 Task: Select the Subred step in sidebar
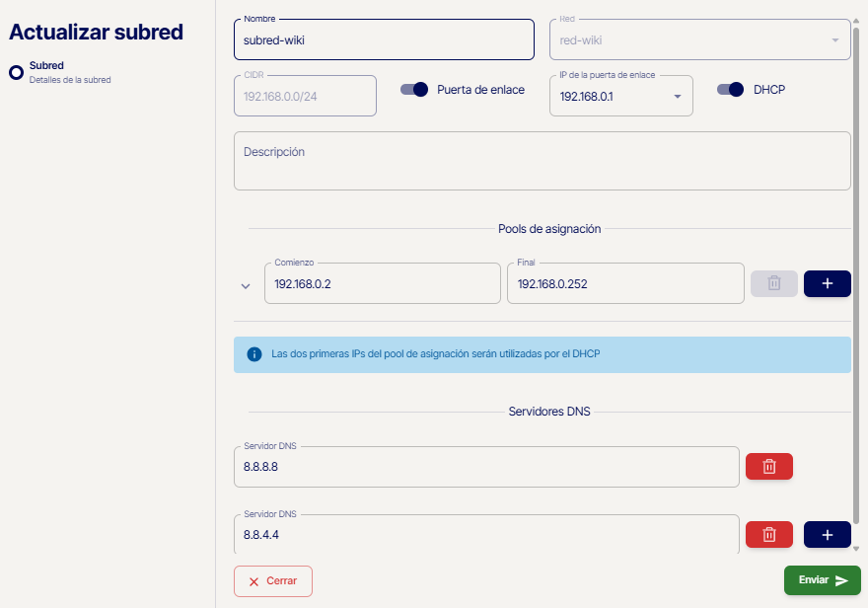coord(46,66)
